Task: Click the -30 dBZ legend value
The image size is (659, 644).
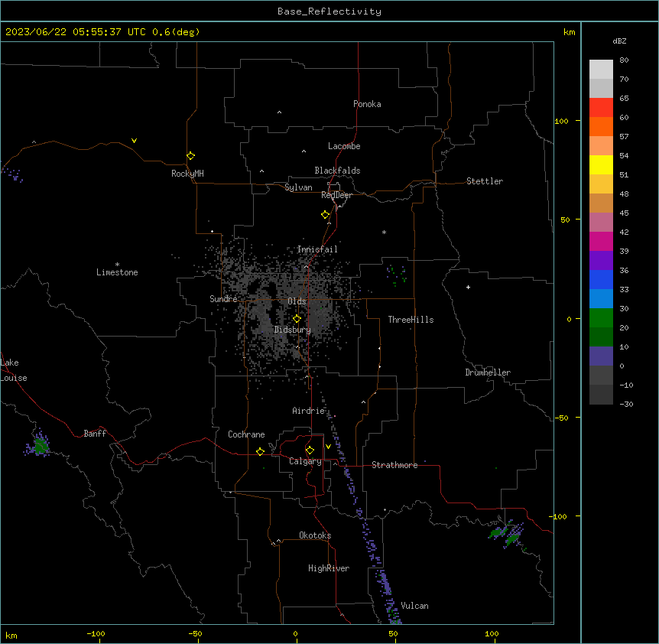Action: pyautogui.click(x=626, y=404)
